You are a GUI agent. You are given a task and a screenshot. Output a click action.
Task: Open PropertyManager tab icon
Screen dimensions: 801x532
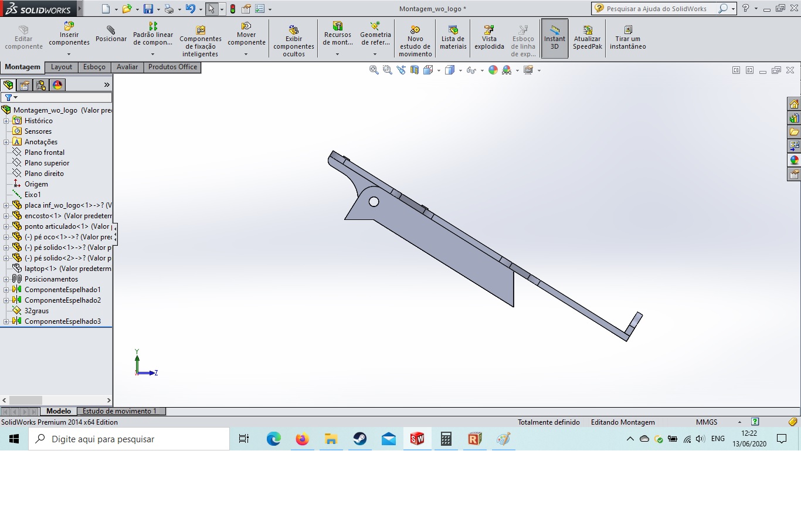(x=25, y=85)
